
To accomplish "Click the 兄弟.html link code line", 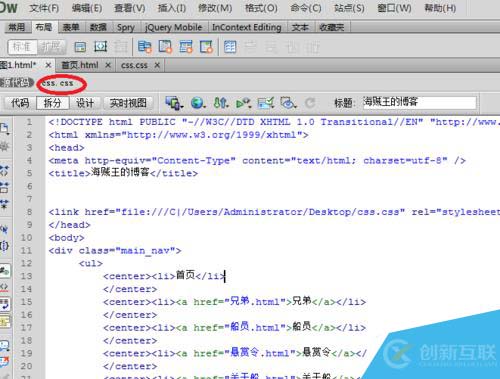I will tap(235, 302).
